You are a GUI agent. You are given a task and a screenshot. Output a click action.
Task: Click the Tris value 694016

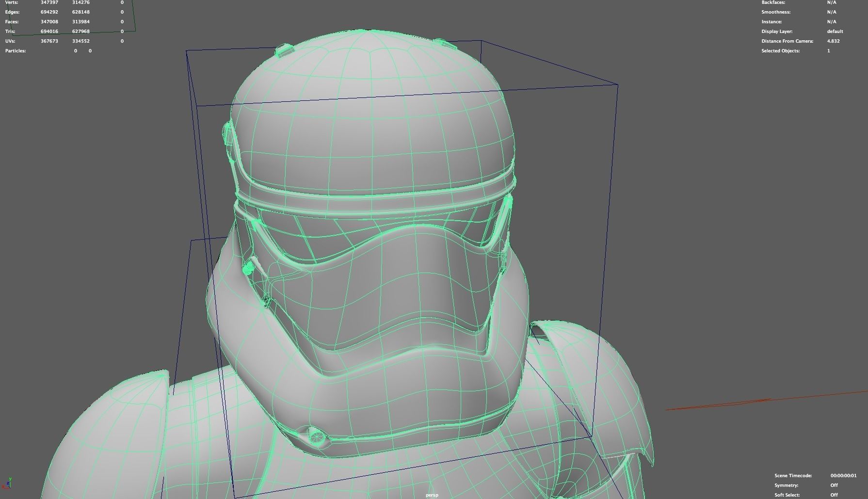click(49, 32)
